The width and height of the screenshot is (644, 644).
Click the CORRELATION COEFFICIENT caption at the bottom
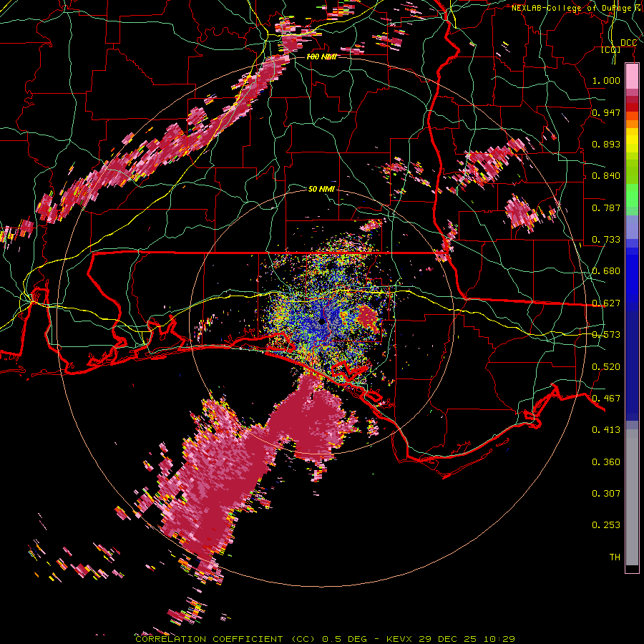(x=209, y=639)
